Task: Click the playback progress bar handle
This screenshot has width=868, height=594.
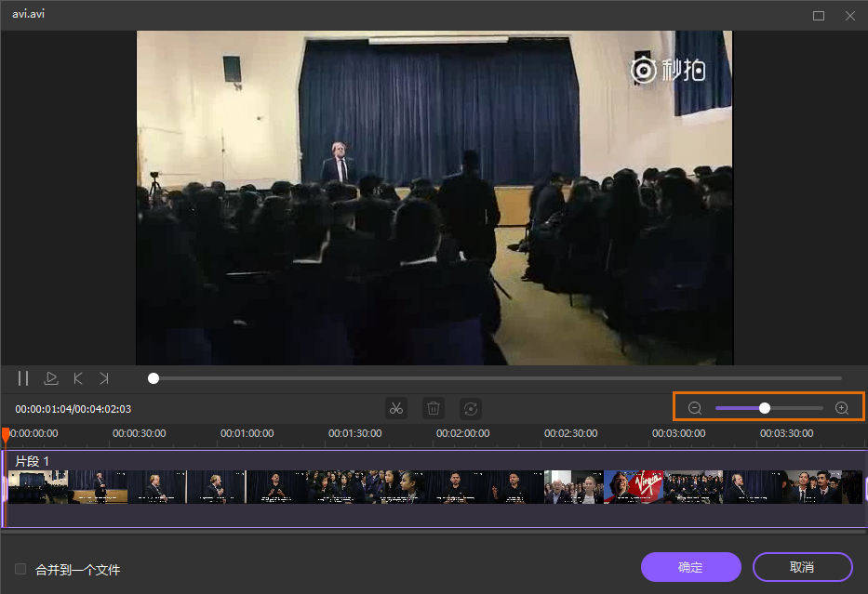Action: click(x=154, y=378)
